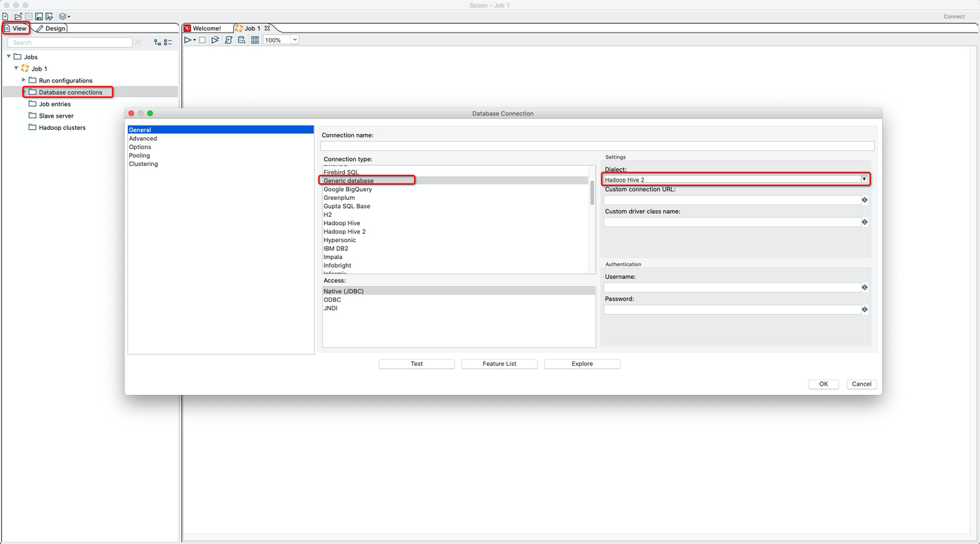Click the Expand all tree nodes icon

coord(158,42)
